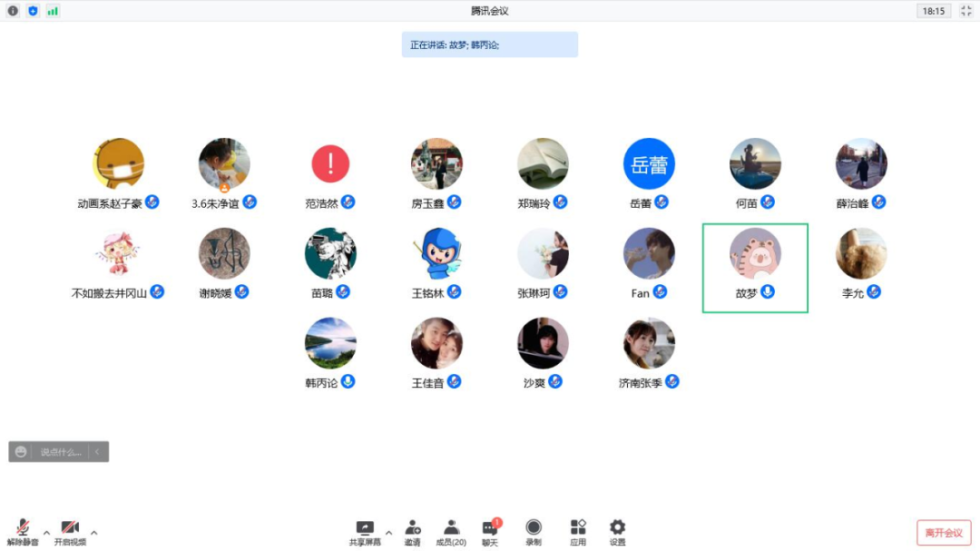Expand video options arrow beside 开启视频
This screenshot has height=551, width=980.
point(93,533)
